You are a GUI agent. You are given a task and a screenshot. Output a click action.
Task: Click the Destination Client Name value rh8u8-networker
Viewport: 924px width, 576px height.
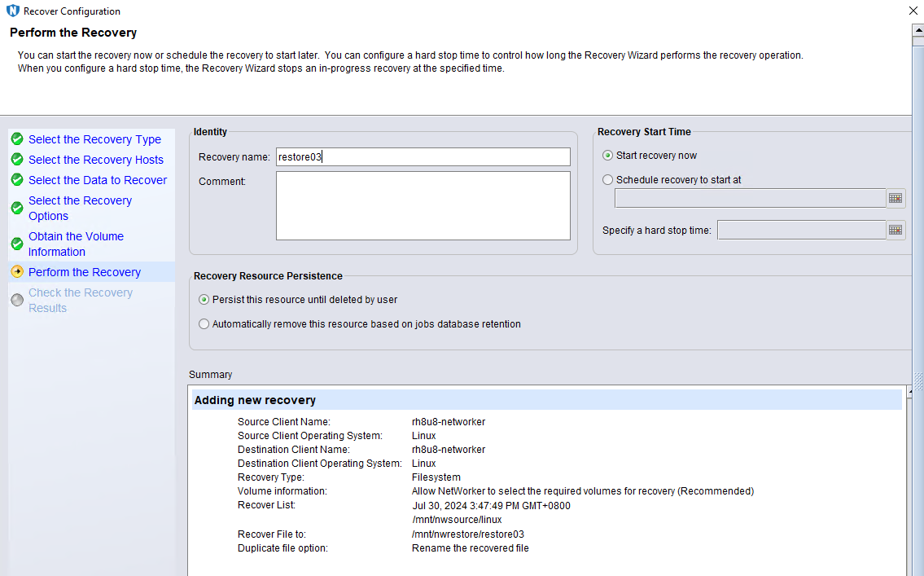[x=449, y=449]
